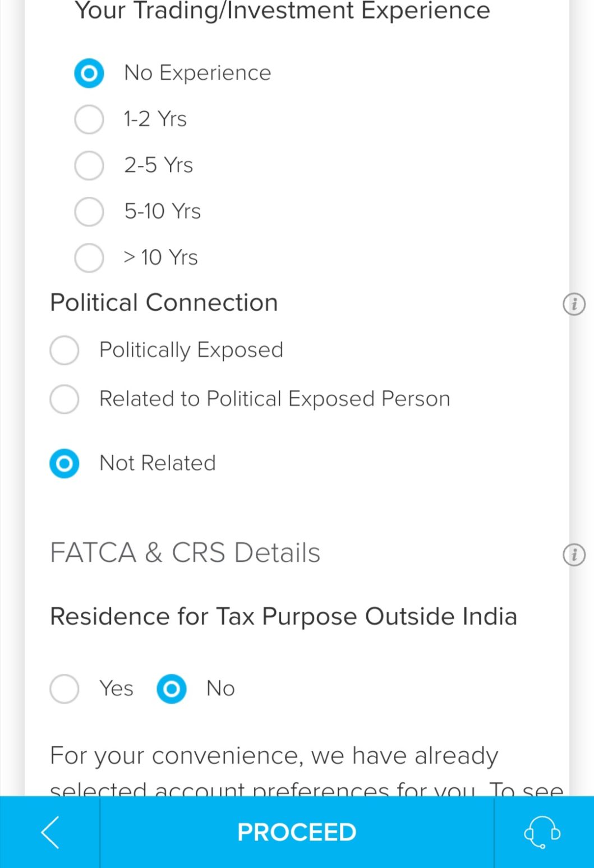Select the Not Related option
The height and width of the screenshot is (868, 594).
coord(65,464)
